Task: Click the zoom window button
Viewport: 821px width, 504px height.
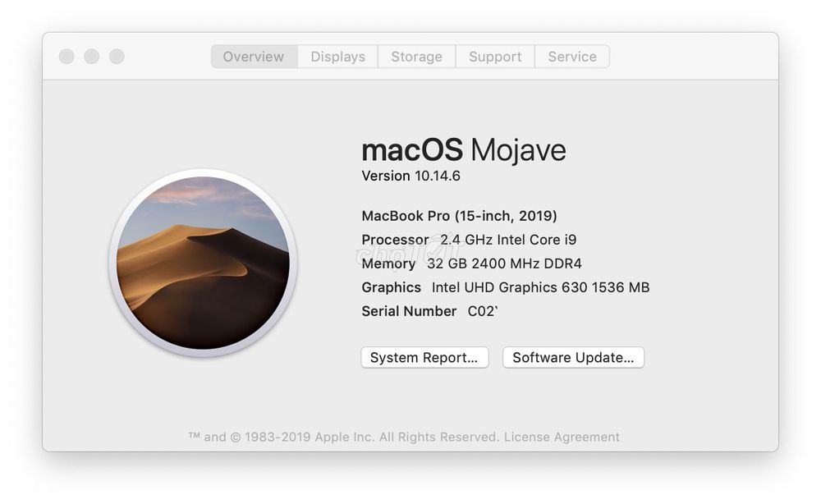Action: pos(117,57)
